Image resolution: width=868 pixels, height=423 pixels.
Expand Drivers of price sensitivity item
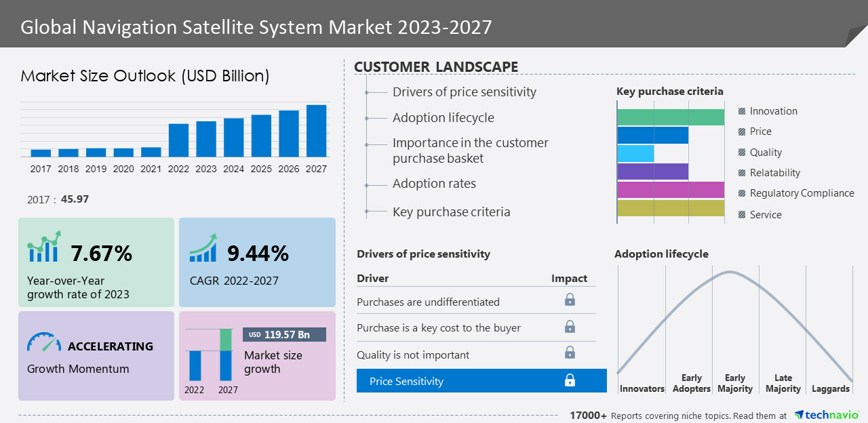click(464, 92)
